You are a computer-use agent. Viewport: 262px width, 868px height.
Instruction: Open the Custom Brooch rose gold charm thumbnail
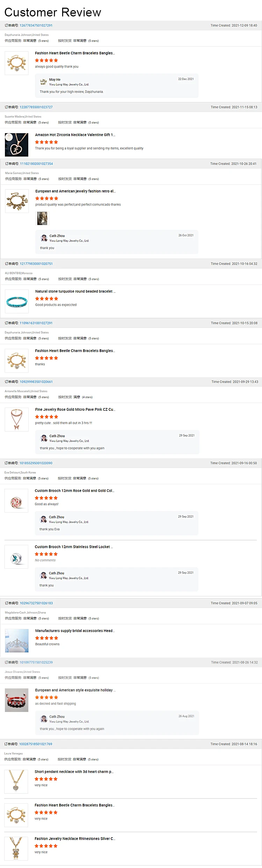click(16, 501)
